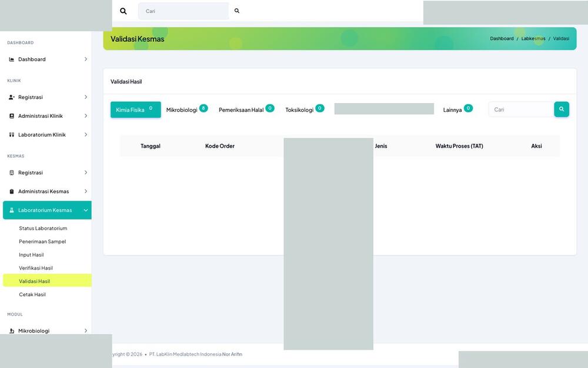Viewport: 588px width, 368px height.
Task: Expand the Klinik Registrasi chevron
Action: tap(85, 97)
